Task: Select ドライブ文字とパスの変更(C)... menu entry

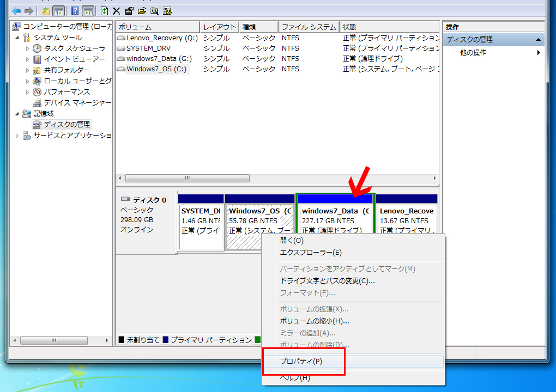Action: (327, 281)
